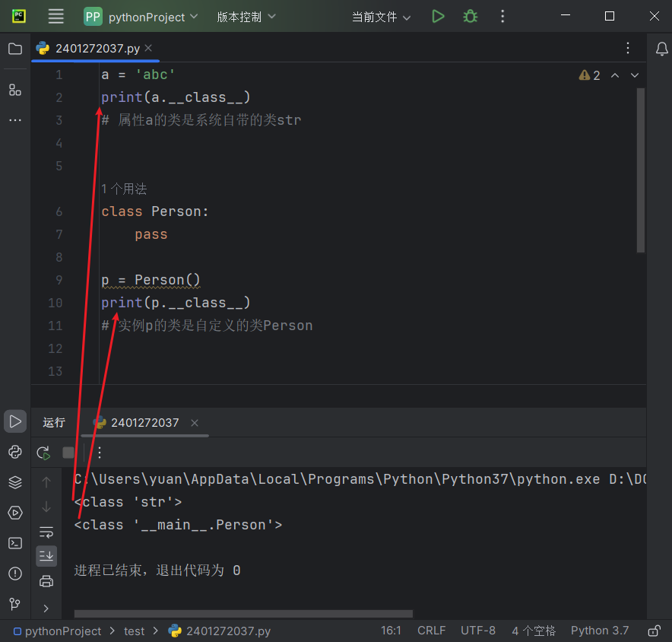Select the 运行 label in the Run panel

coord(54,422)
